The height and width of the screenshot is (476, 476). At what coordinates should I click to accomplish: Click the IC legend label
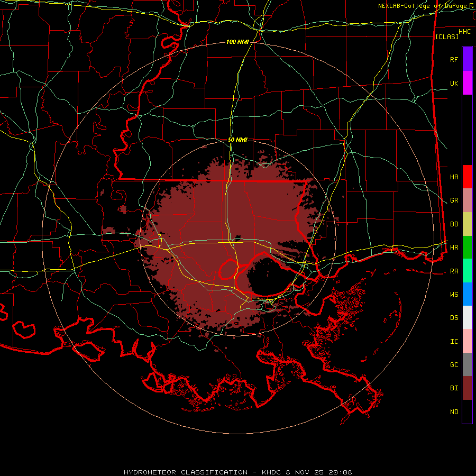click(x=454, y=342)
